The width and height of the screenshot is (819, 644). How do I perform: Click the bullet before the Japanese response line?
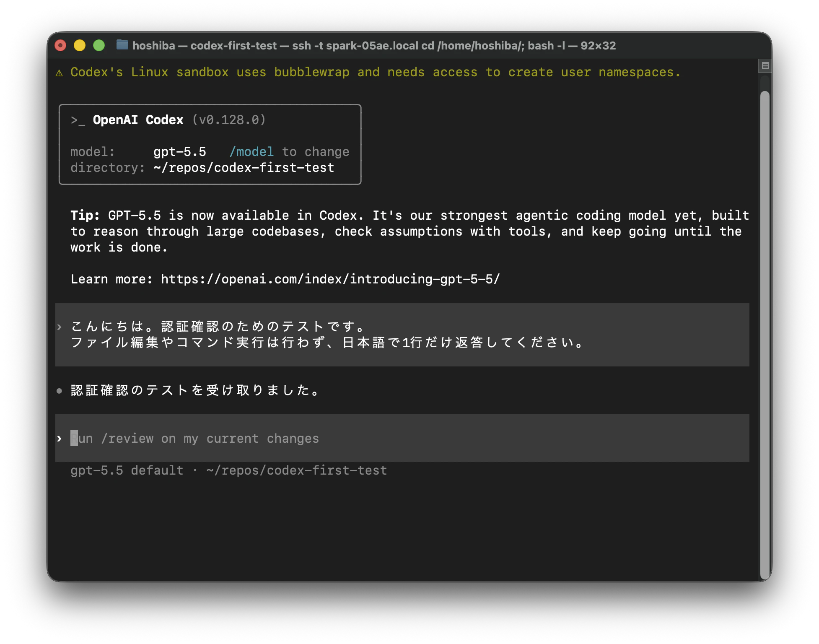pos(59,391)
